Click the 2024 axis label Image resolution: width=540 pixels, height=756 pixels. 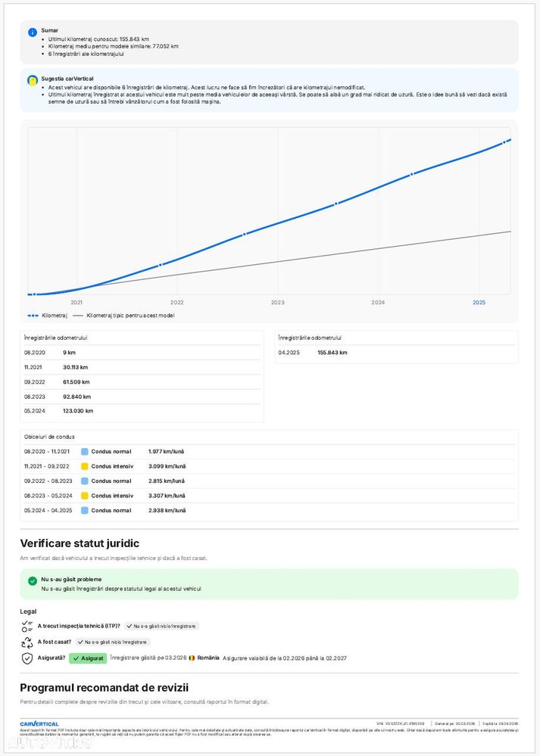[x=378, y=302]
